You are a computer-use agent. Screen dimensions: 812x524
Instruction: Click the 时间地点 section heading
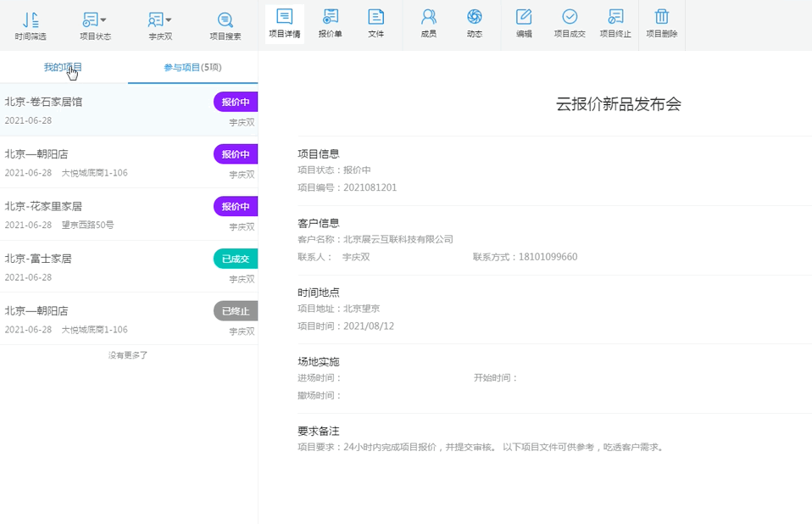(318, 293)
